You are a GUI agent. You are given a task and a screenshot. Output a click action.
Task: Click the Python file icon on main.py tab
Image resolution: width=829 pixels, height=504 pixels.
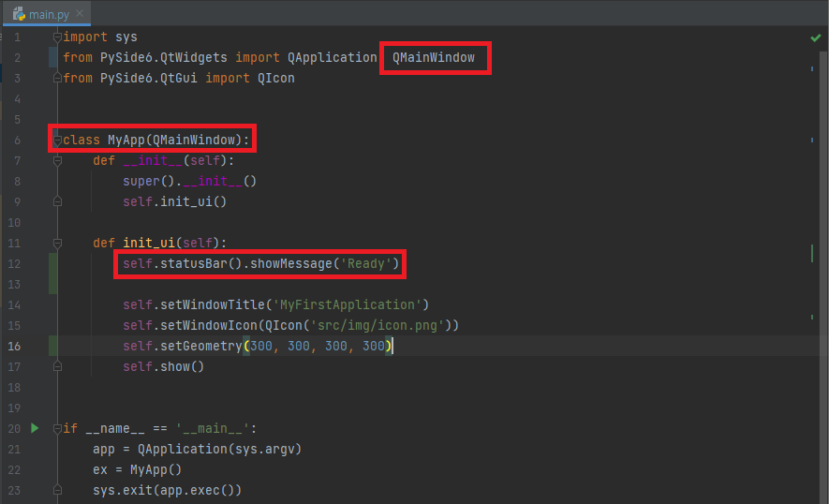pyautogui.click(x=19, y=14)
